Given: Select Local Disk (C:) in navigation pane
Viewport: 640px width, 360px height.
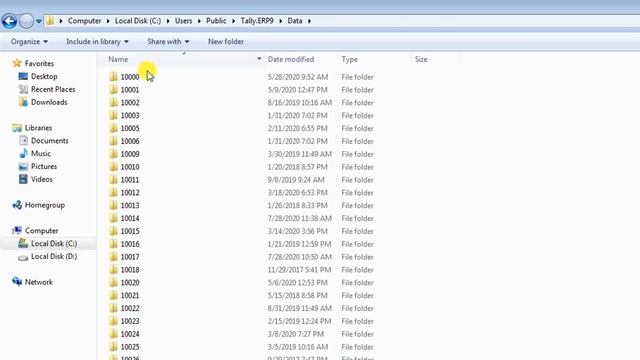Looking at the screenshot, I should (x=54, y=244).
